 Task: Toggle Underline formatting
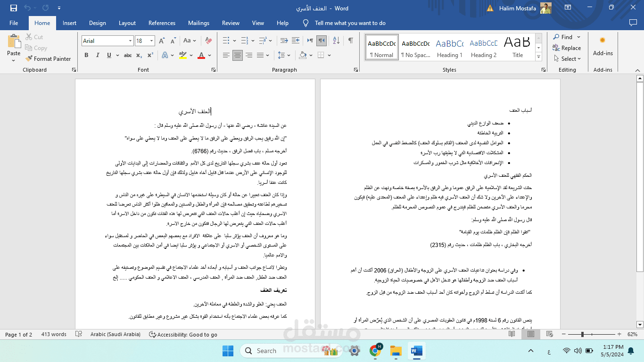pyautogui.click(x=109, y=55)
